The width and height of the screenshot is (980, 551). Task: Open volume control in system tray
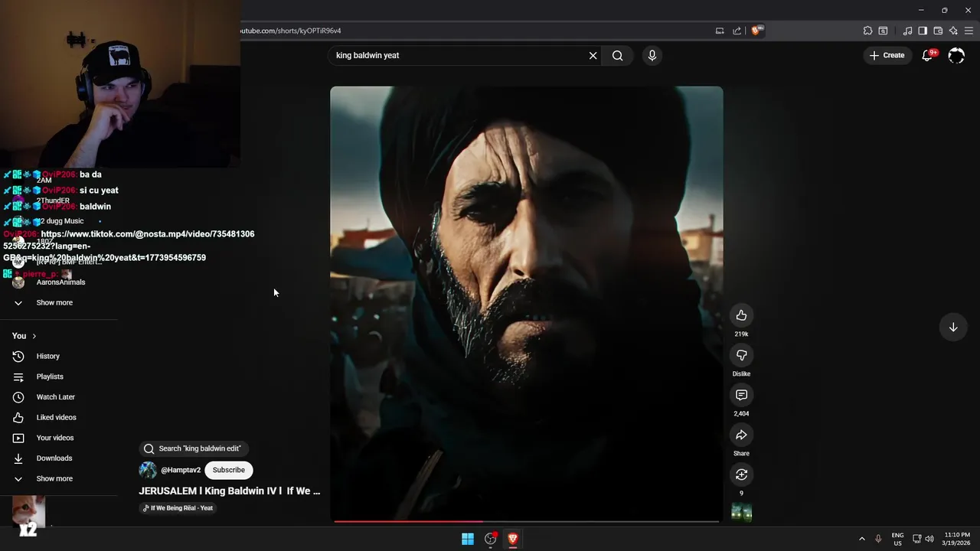click(x=929, y=539)
